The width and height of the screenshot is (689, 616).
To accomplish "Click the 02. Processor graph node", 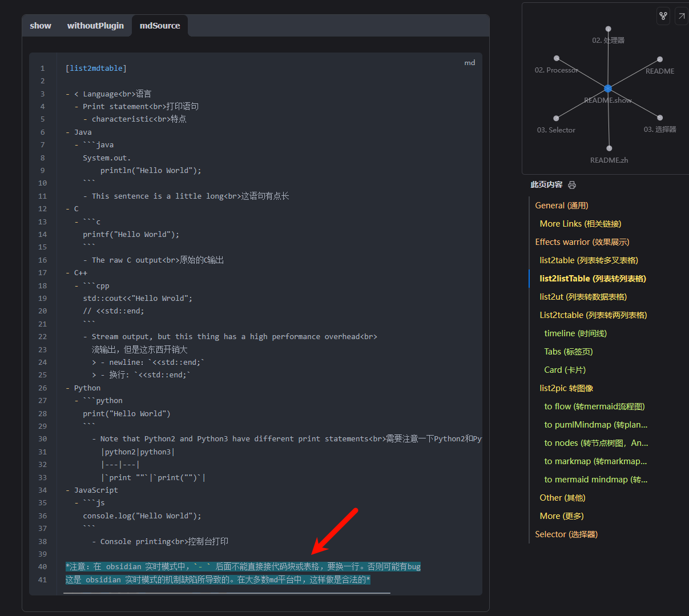I will 557,58.
